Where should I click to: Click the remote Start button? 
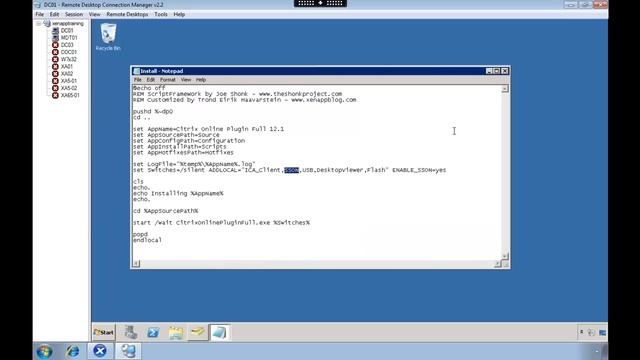pyautogui.click(x=104, y=332)
